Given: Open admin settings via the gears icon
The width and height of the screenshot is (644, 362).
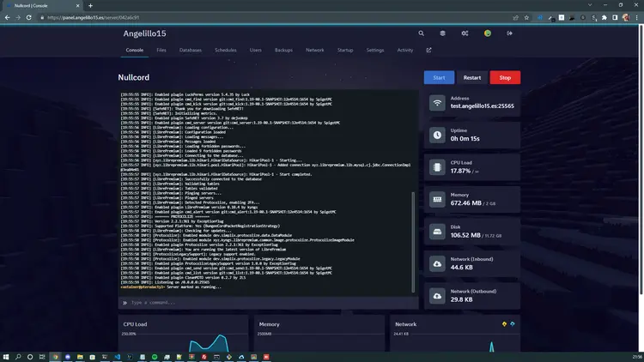Looking at the screenshot, I should (x=465, y=33).
